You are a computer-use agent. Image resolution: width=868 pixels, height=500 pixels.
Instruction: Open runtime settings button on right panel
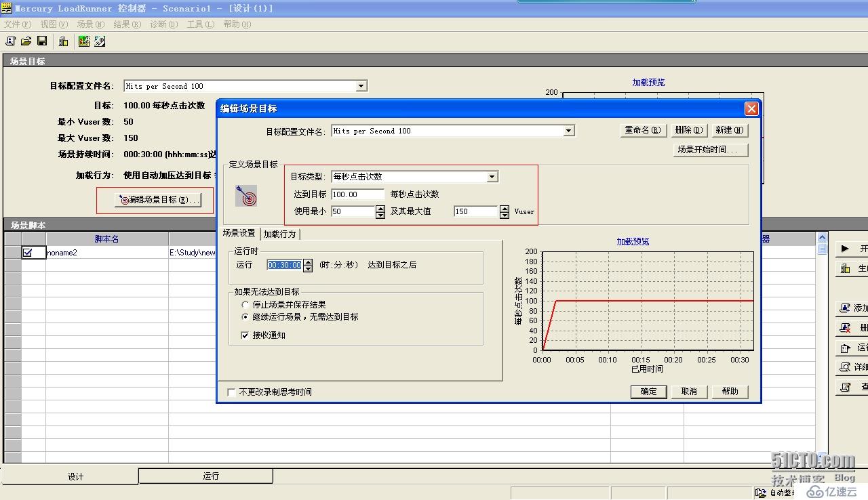852,348
